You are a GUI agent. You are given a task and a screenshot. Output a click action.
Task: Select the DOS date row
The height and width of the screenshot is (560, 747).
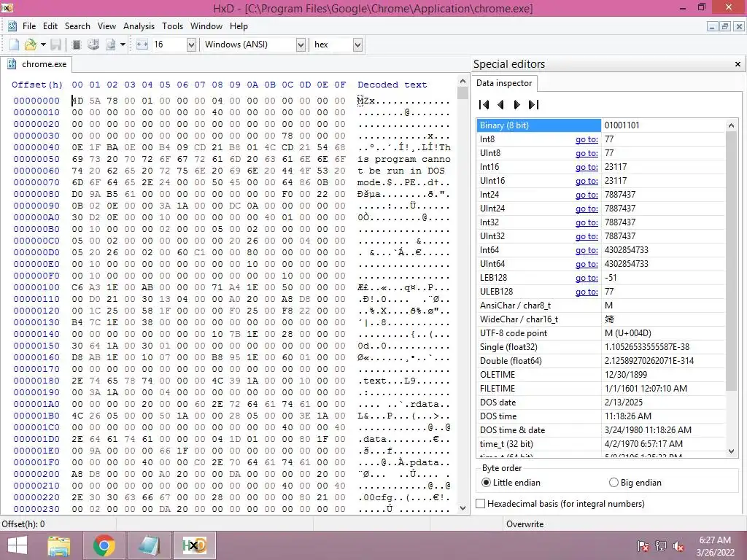601,402
